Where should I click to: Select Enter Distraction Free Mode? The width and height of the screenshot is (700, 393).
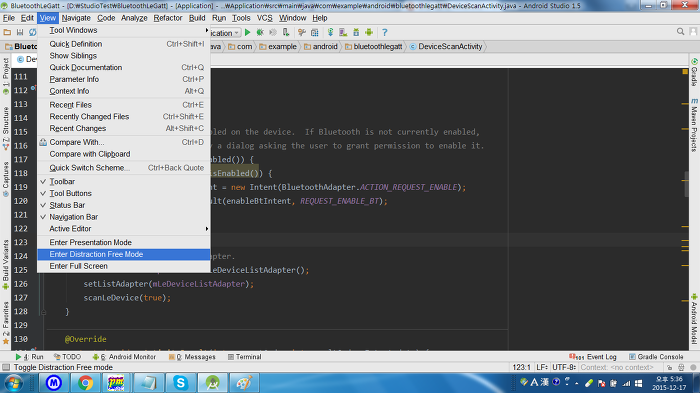124,254
